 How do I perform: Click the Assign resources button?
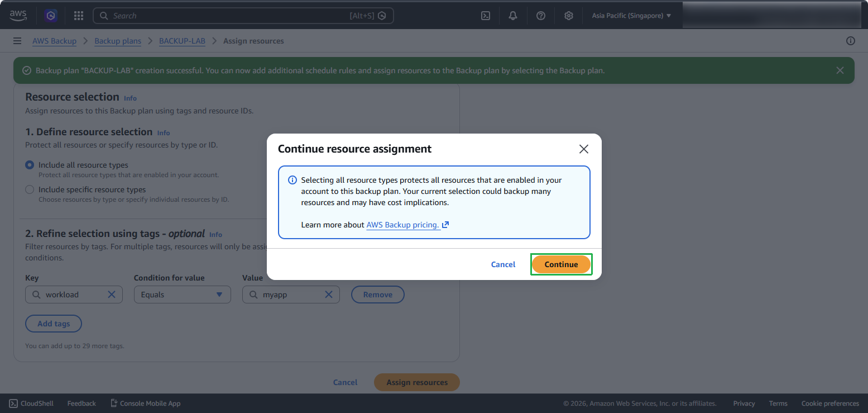pos(417,382)
